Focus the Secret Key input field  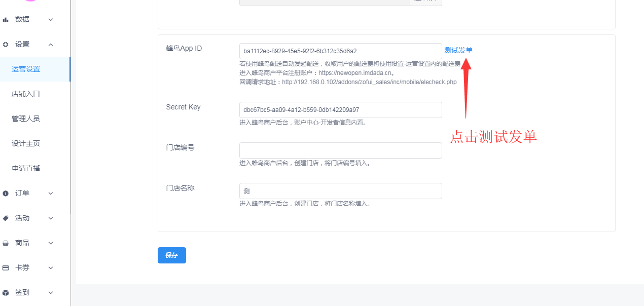point(341,110)
